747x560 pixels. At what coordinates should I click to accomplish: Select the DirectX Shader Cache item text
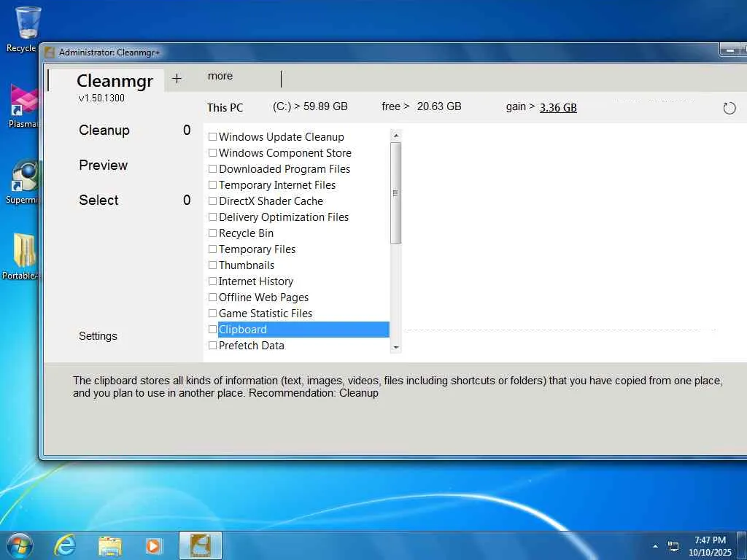pos(271,201)
